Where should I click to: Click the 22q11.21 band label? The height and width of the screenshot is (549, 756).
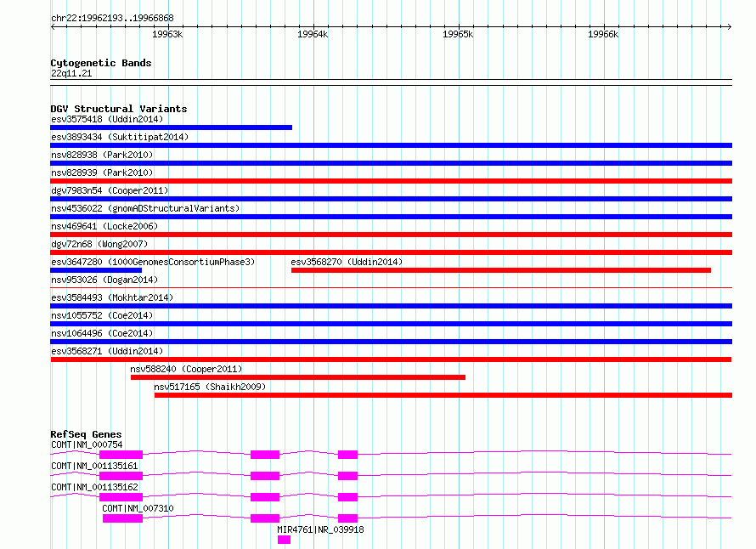(71, 73)
